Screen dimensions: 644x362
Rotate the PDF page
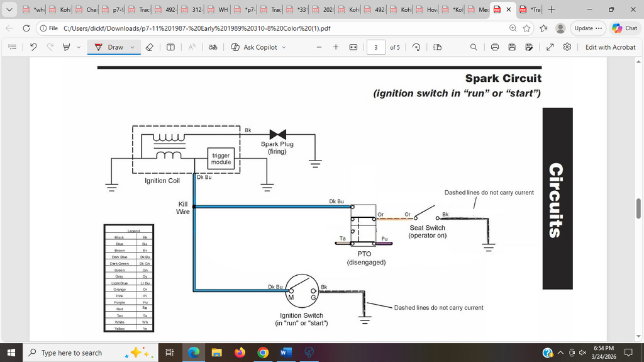tap(416, 47)
